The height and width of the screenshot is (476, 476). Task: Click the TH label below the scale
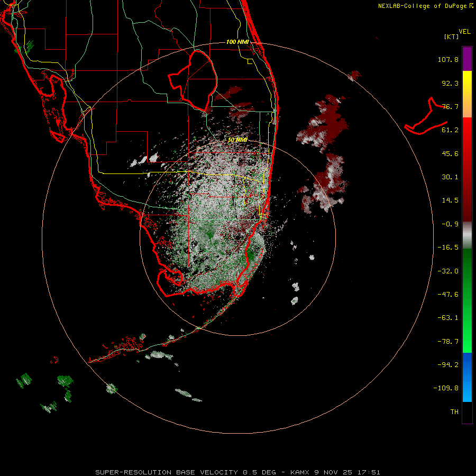coord(454,412)
